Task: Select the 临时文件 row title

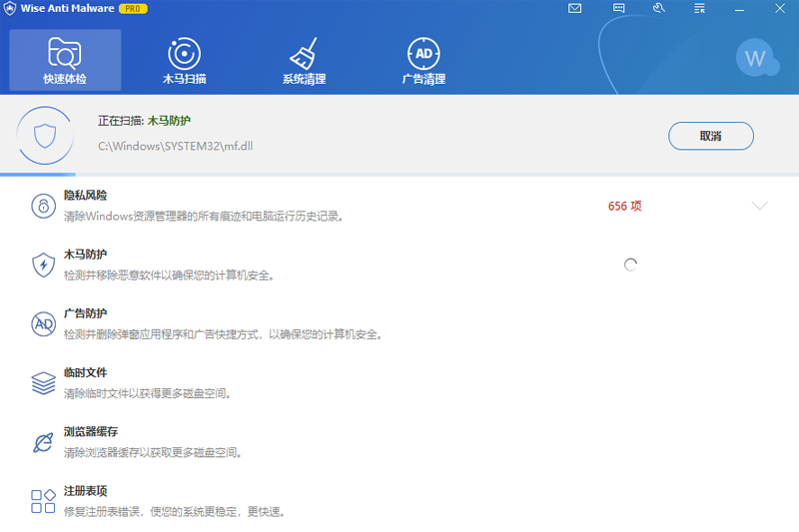Action: coord(85,372)
